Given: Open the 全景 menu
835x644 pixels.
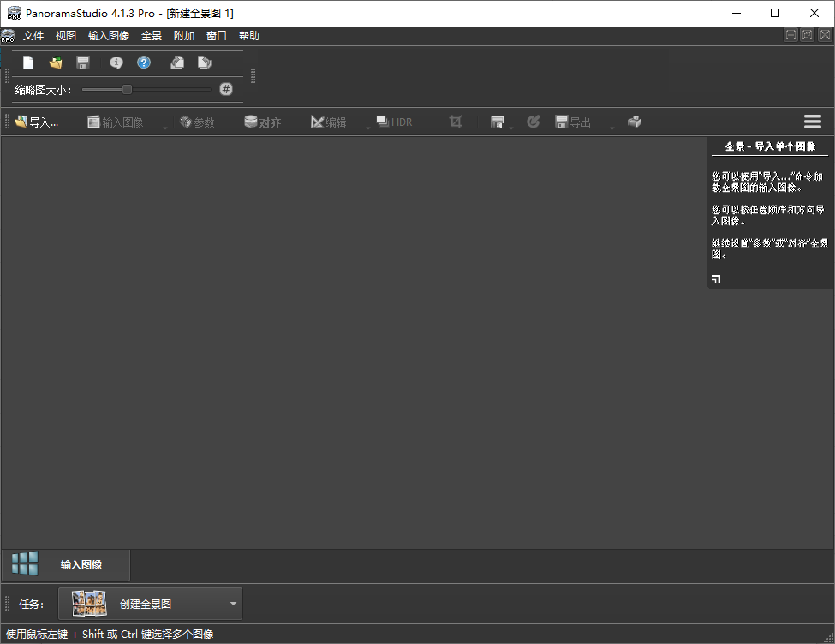Looking at the screenshot, I should pyautogui.click(x=152, y=35).
